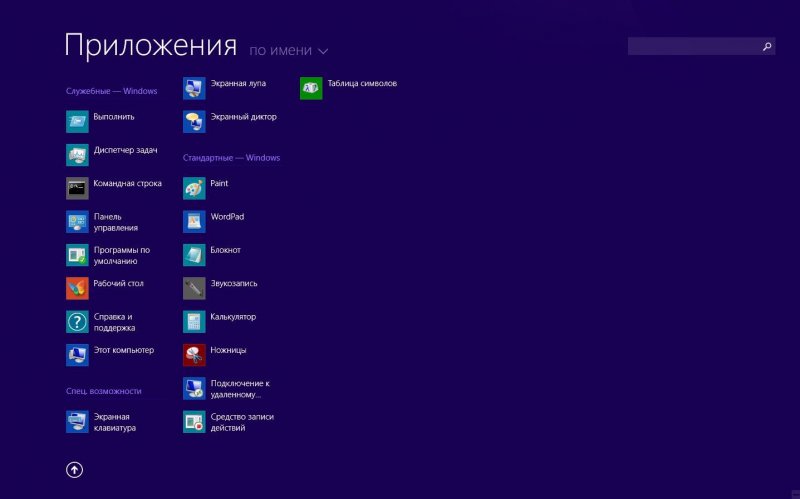
Task: Launch Диспетчер задач icon
Action: tap(77, 155)
